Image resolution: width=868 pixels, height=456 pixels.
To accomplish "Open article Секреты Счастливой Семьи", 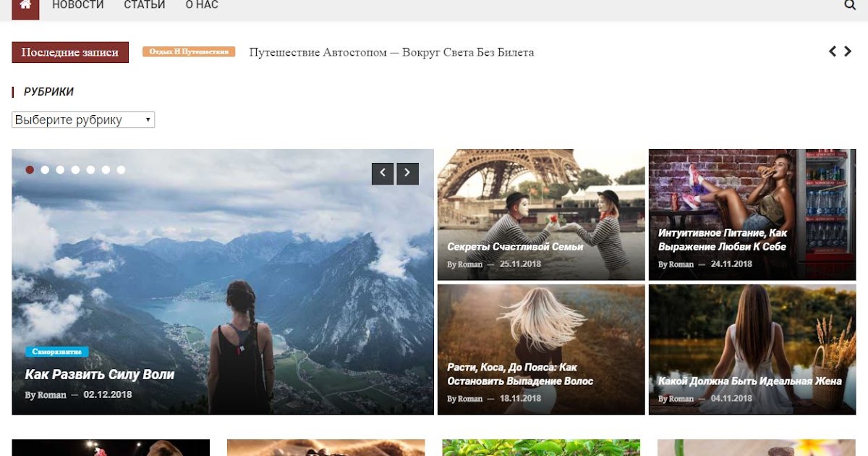I will pyautogui.click(x=515, y=247).
